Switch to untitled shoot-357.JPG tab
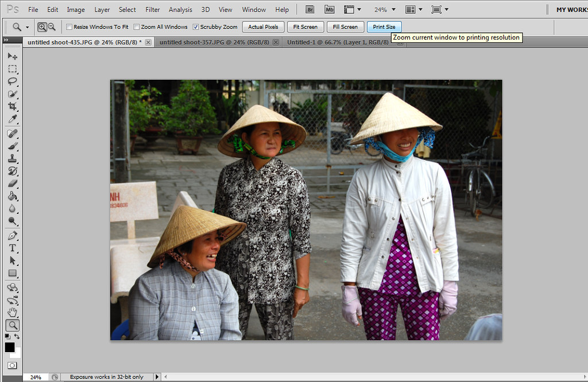Viewport: 588px width, 382px height. [215, 42]
